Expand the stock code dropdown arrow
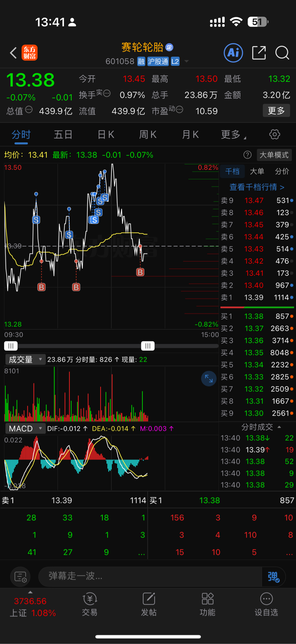296x644 pixels. 187,61
